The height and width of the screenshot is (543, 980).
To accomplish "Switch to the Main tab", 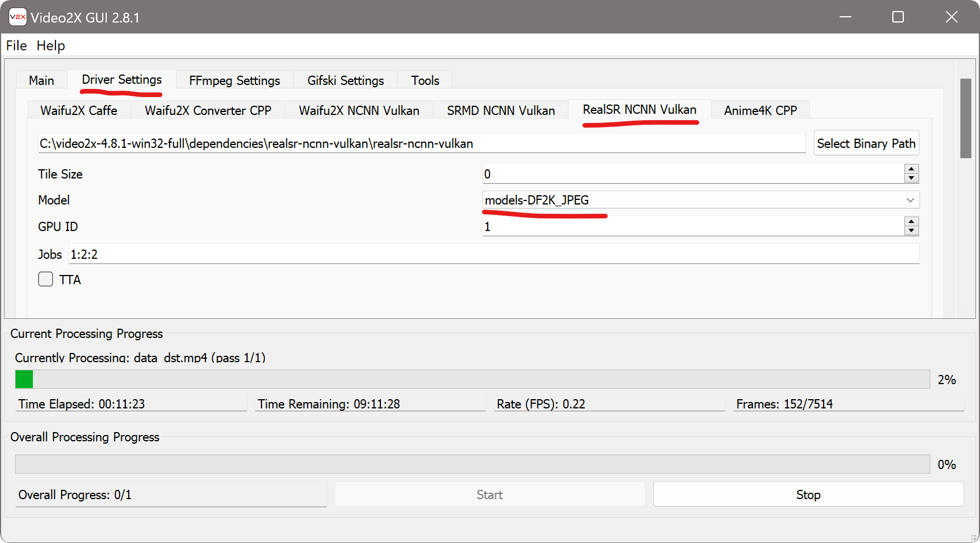I will pyautogui.click(x=42, y=80).
